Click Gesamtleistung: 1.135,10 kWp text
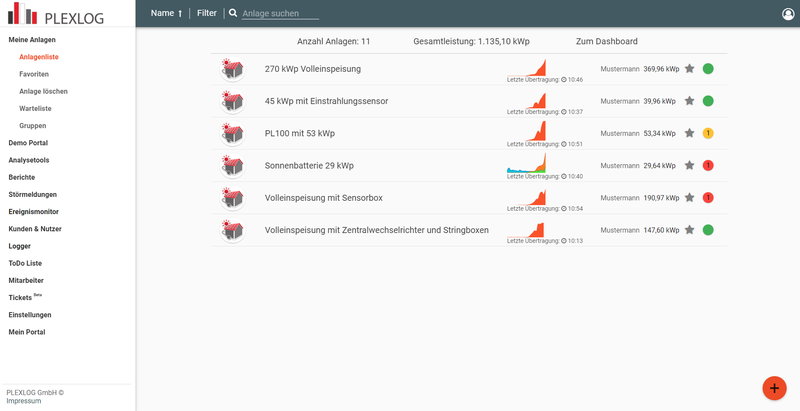Viewport: 800px width, 411px height. click(471, 42)
